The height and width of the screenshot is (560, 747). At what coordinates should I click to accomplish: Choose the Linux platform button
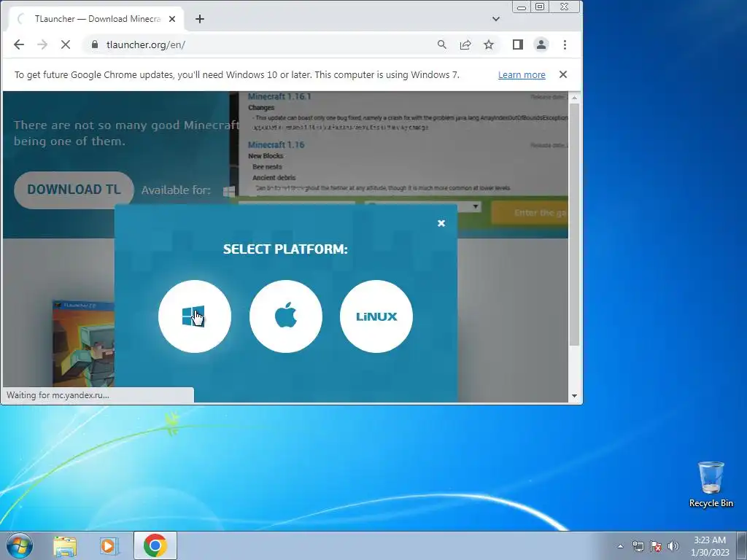tap(376, 316)
